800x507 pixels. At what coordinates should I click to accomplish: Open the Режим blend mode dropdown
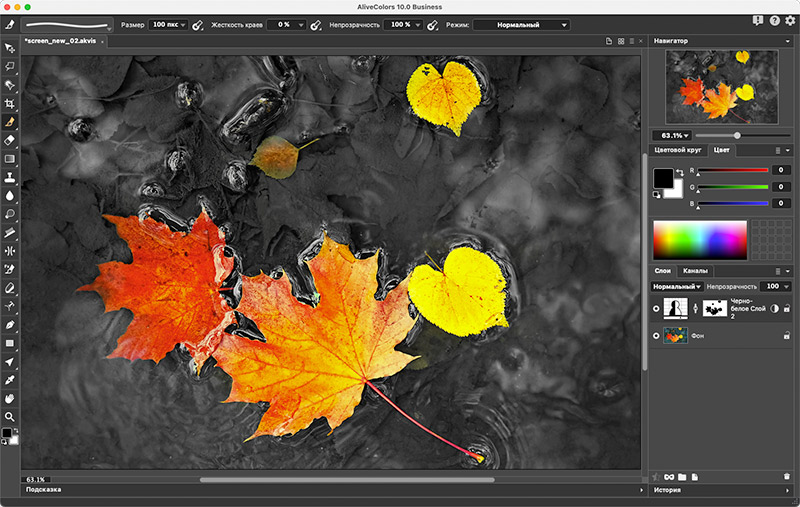[521, 24]
